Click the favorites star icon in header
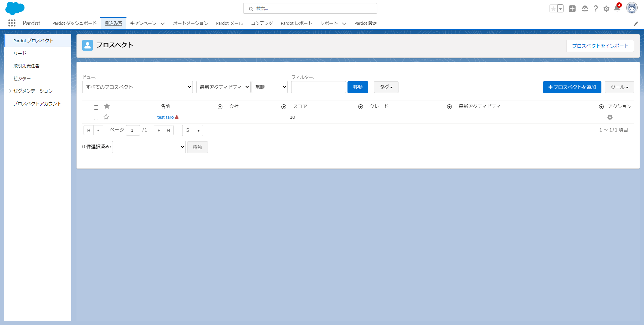The image size is (644, 325). pyautogui.click(x=553, y=9)
